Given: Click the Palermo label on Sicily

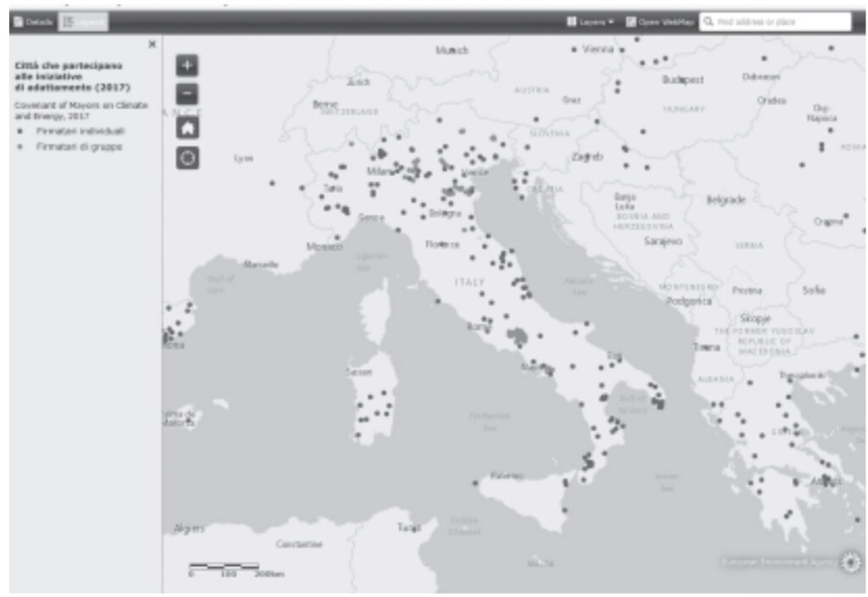Looking at the screenshot, I should click(507, 475).
